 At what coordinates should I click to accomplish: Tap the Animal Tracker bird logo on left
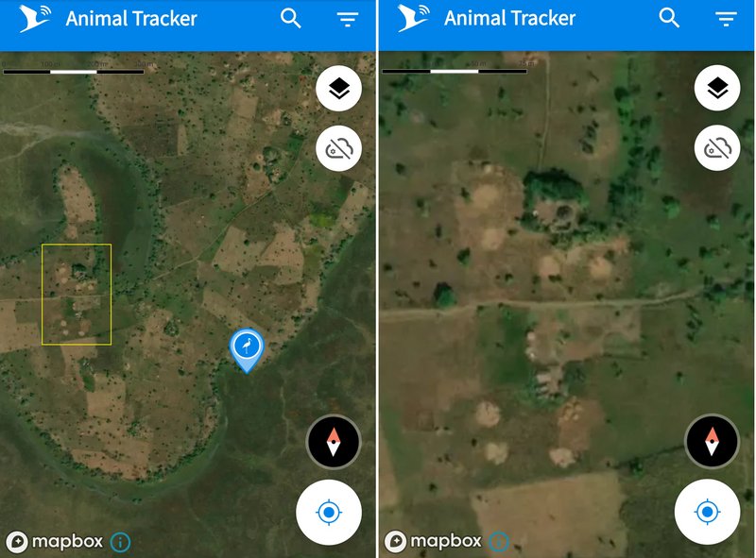click(x=35, y=18)
